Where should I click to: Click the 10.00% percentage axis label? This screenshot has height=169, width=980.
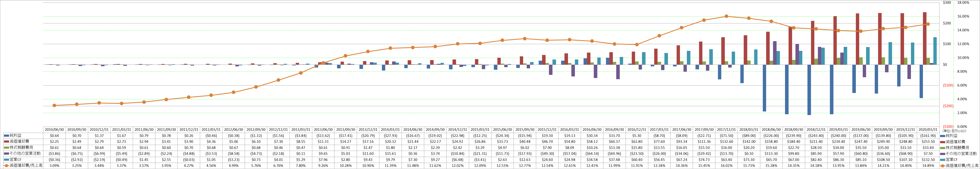[x=963, y=58]
